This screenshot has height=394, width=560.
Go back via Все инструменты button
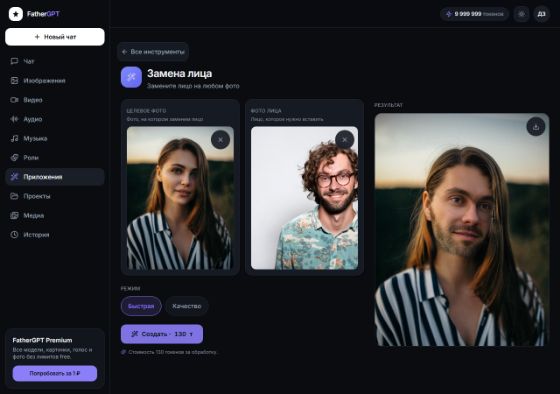[x=153, y=52]
